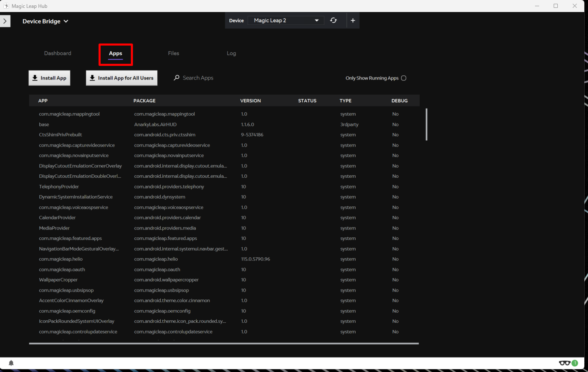
Task: Select com.magicleap.usbsipsop app row
Action: click(x=224, y=290)
